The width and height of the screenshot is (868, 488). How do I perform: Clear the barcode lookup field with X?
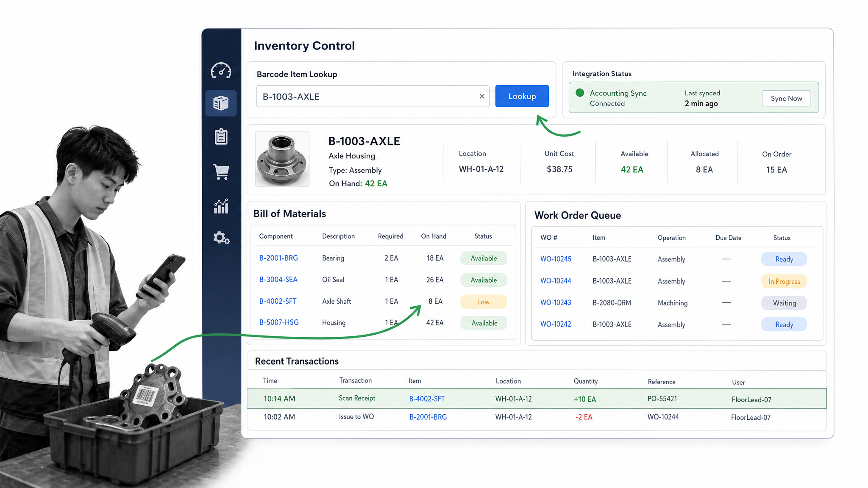pos(482,96)
